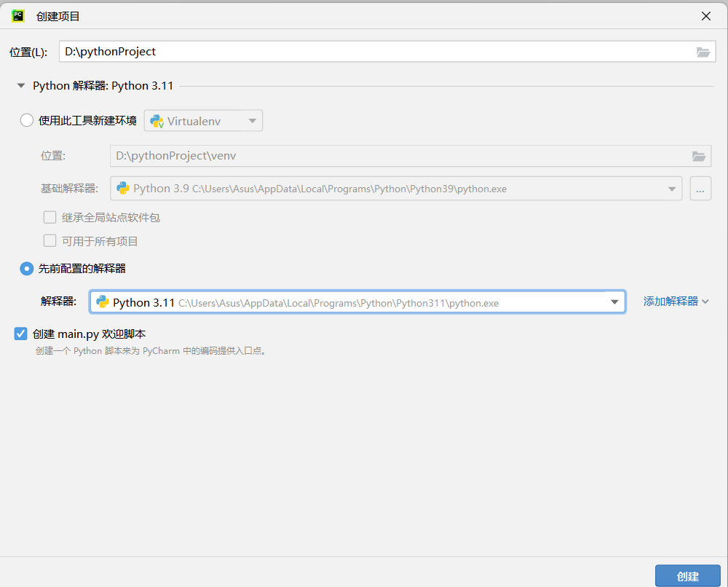Click the 创建 button

tap(688, 576)
